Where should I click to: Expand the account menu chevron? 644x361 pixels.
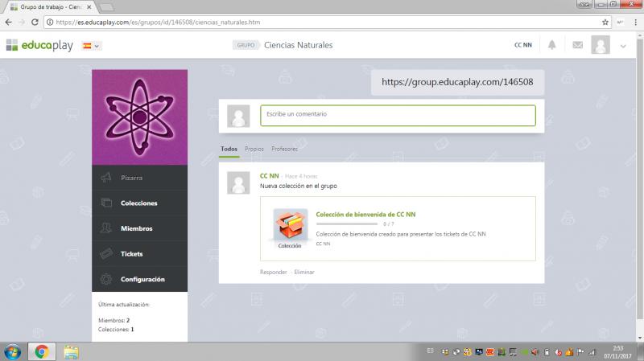623,46
